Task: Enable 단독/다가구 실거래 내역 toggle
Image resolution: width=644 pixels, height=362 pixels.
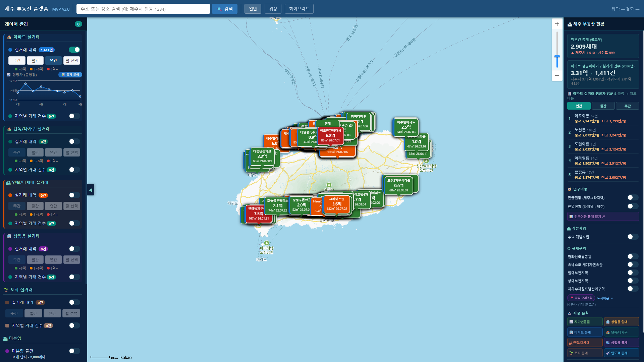Action: point(74,142)
